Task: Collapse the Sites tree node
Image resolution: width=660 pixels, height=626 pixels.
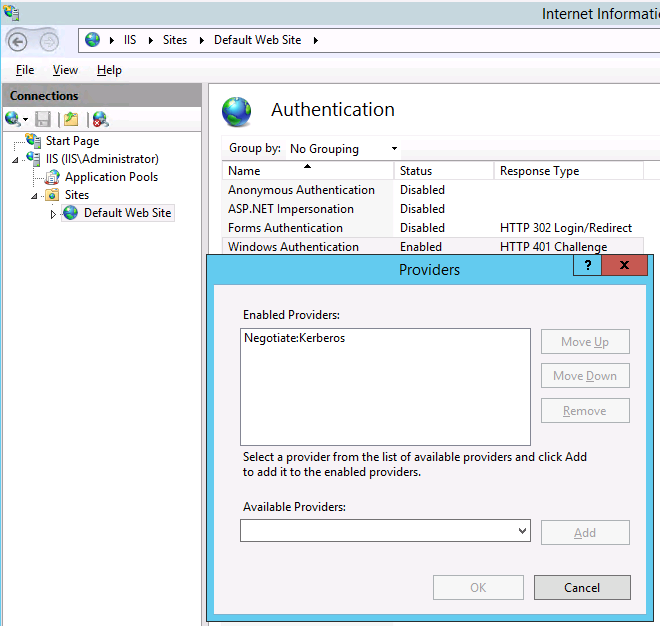Action: 34,196
